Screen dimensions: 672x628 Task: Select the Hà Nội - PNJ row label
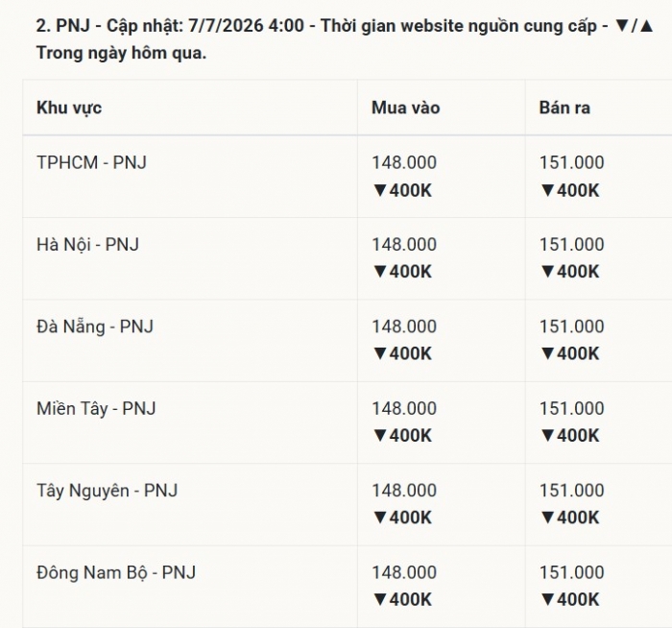coord(88,244)
